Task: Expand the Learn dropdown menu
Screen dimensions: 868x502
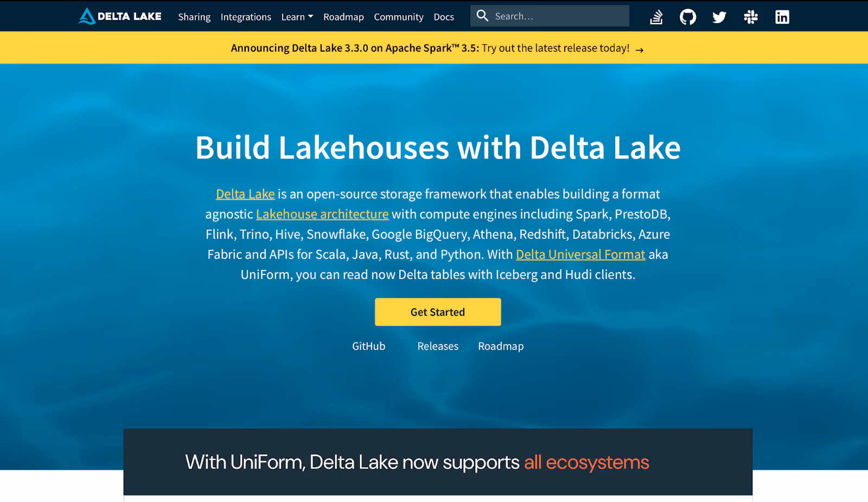Action: (297, 16)
